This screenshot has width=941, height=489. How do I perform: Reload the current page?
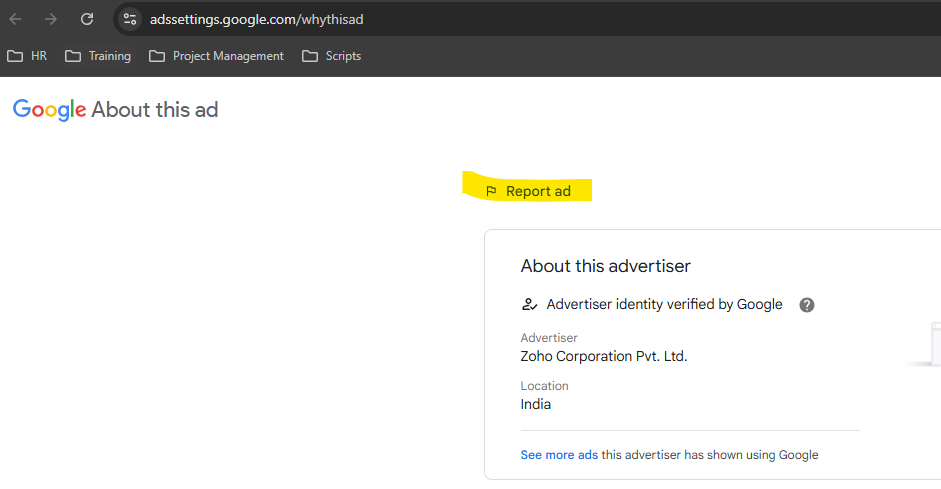click(x=87, y=19)
